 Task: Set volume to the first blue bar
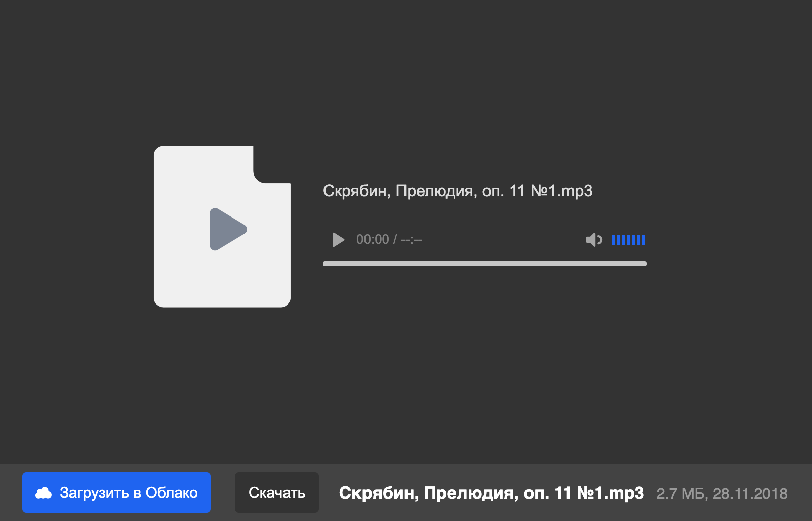[613, 240]
